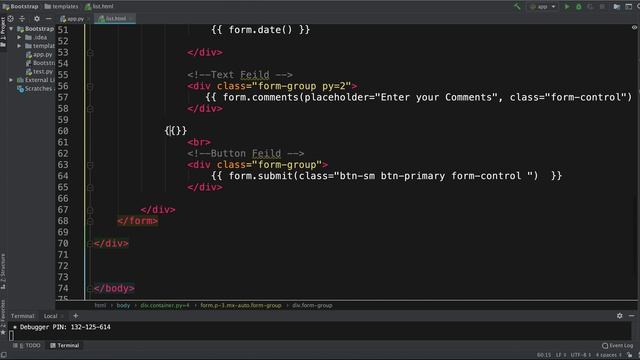
Task: Switch to the app.py editor tab
Action: [x=72, y=19]
